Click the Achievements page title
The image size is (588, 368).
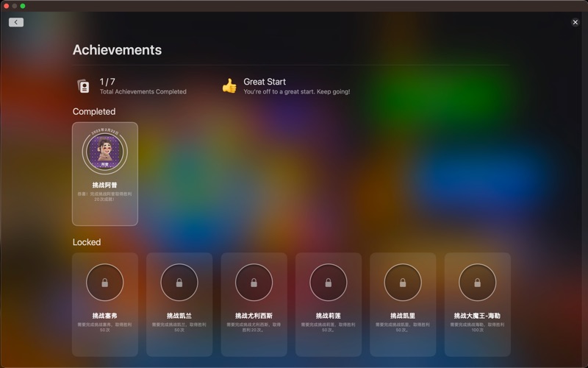click(x=117, y=50)
